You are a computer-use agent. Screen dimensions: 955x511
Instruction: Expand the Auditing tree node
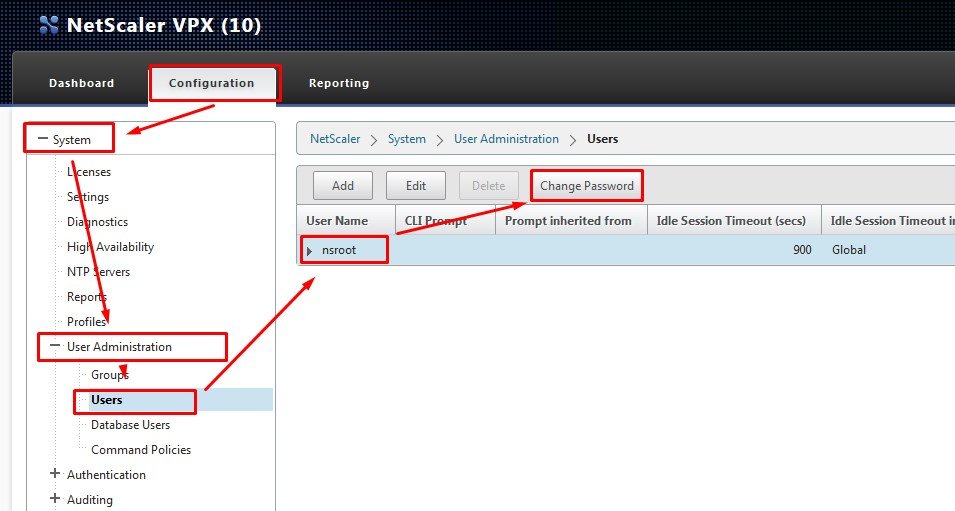point(55,499)
